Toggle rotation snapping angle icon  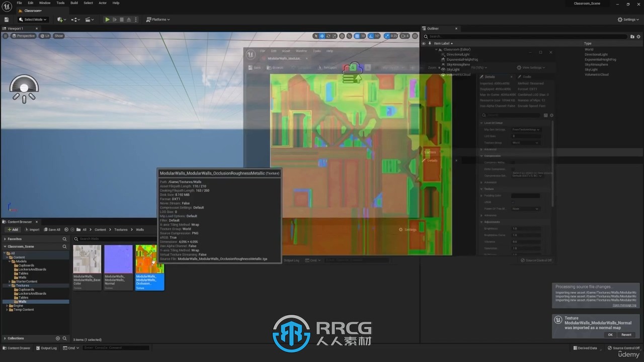(x=371, y=36)
